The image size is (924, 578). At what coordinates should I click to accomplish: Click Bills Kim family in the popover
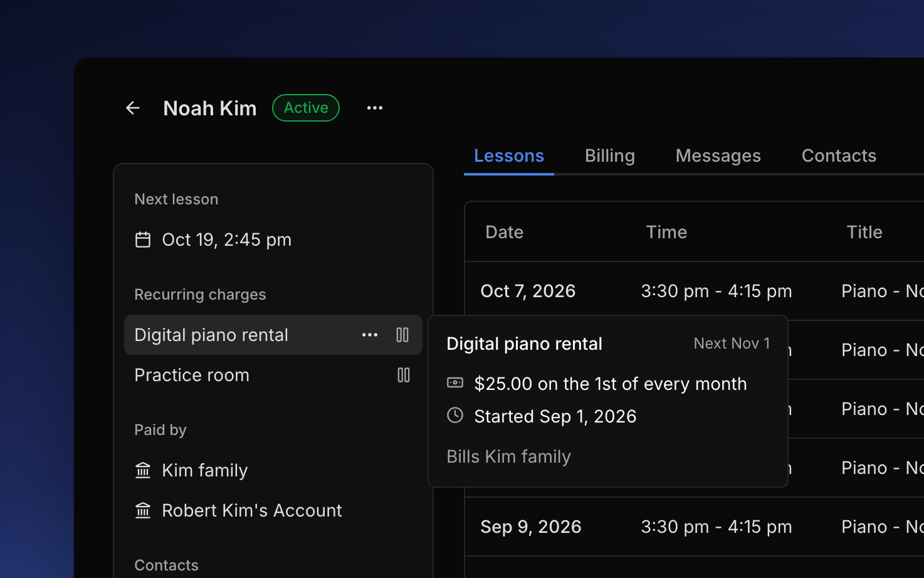(x=508, y=456)
